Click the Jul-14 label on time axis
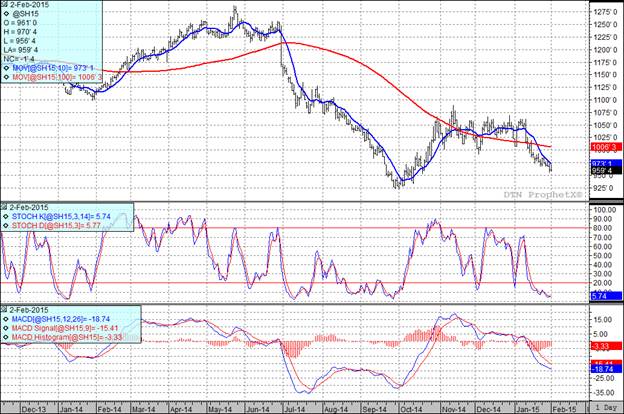Viewport: 624px width, 414px height. [294, 409]
